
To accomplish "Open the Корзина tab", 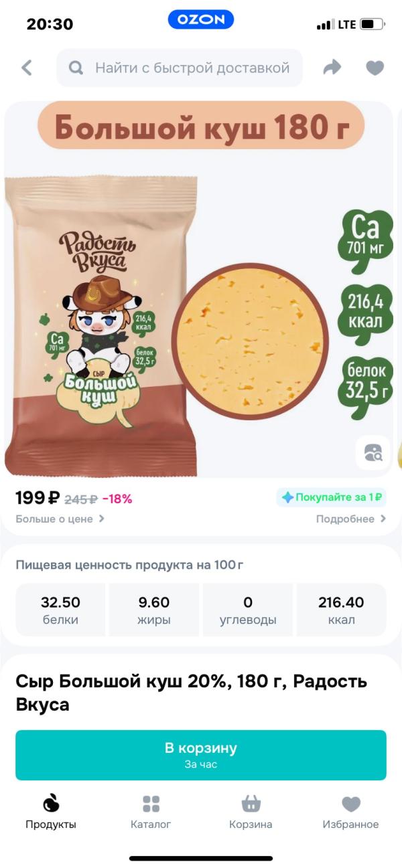I will [251, 812].
